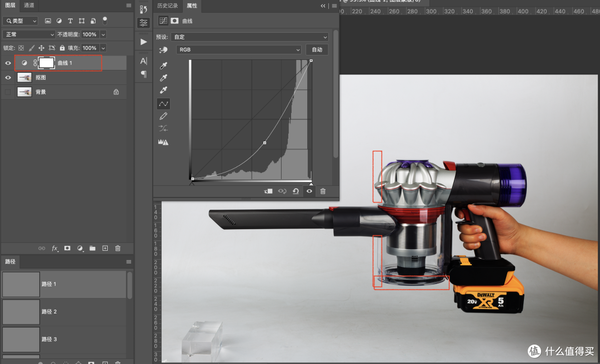Screen dimensions: 600x364
Task: Filter layers by shape layer icon
Action: [82, 21]
